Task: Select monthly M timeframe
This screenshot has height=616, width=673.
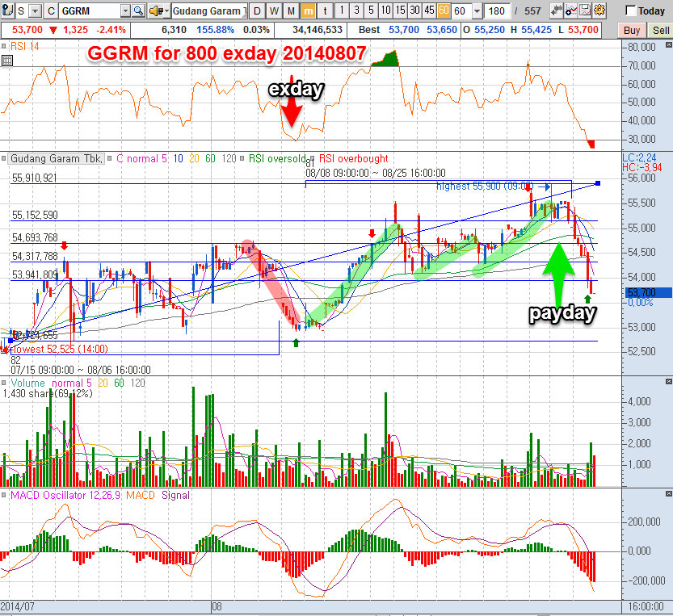Action: tap(291, 10)
